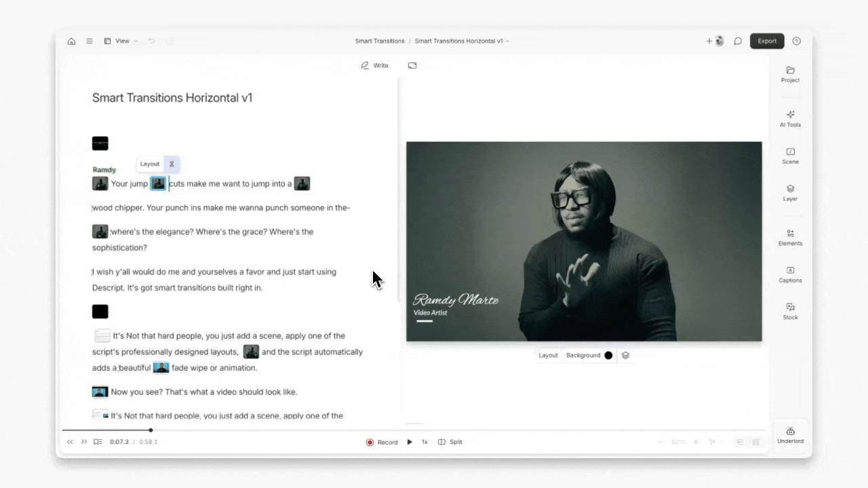Screen dimensions: 868x488
Task: Open the AI Tools panel
Action: (x=790, y=119)
